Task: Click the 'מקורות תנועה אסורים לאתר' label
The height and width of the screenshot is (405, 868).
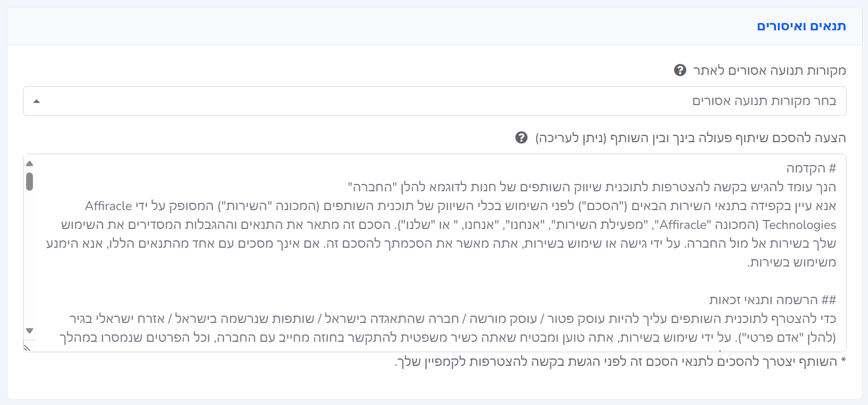Action: 769,71
